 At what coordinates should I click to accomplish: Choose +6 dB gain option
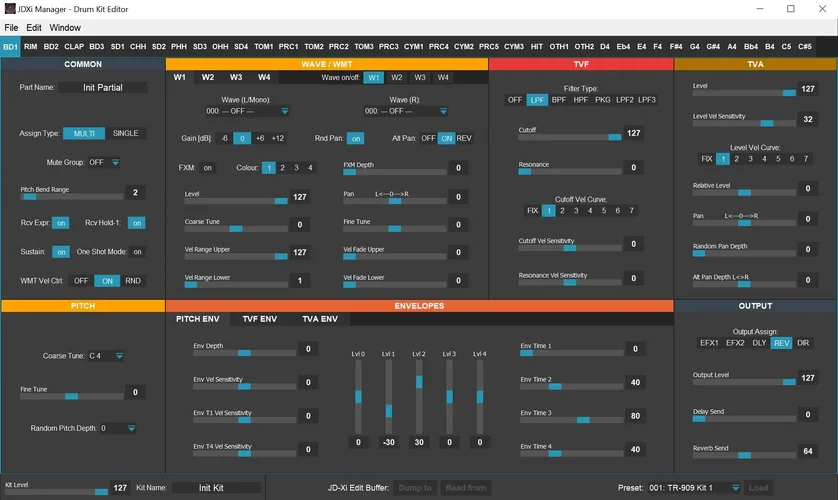click(259, 139)
